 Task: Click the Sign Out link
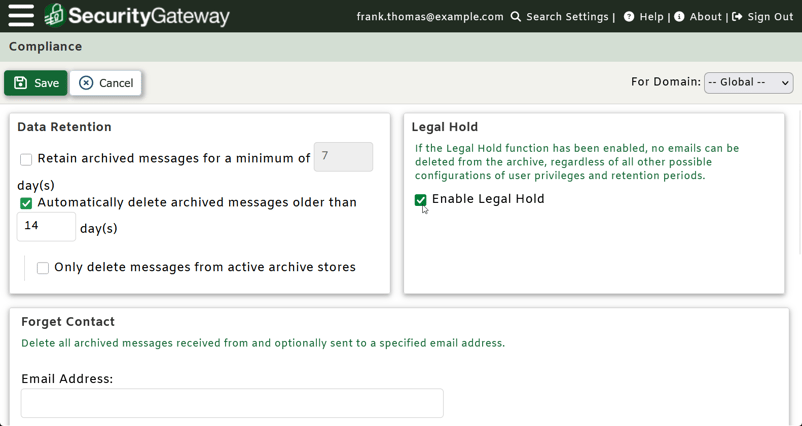pos(770,17)
